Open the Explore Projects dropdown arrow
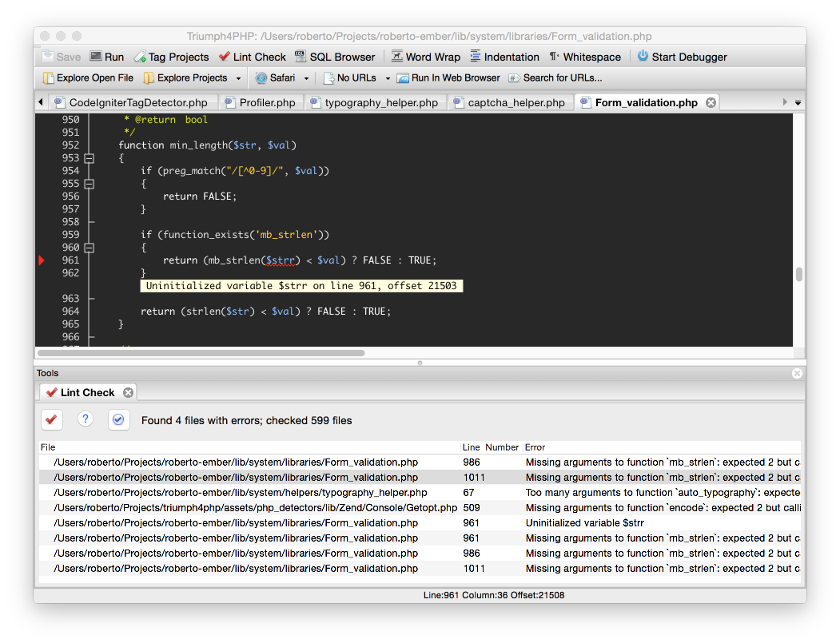Screen dimensions: 840x643 (x=238, y=78)
